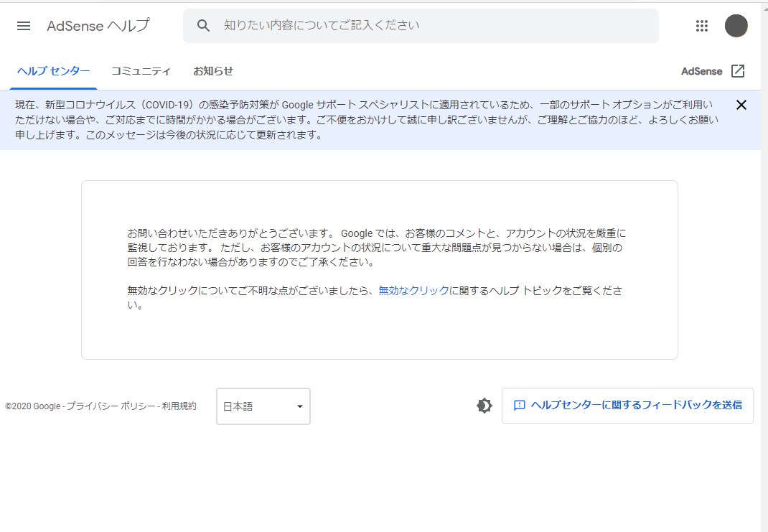The height and width of the screenshot is (532, 768).
Task: Expand the 日本語 language dropdown
Action: (263, 406)
